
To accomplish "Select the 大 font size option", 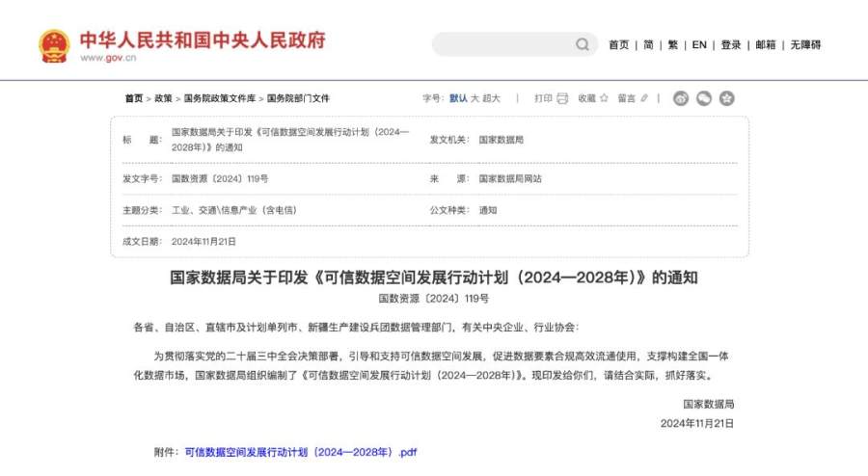I will pos(475,98).
